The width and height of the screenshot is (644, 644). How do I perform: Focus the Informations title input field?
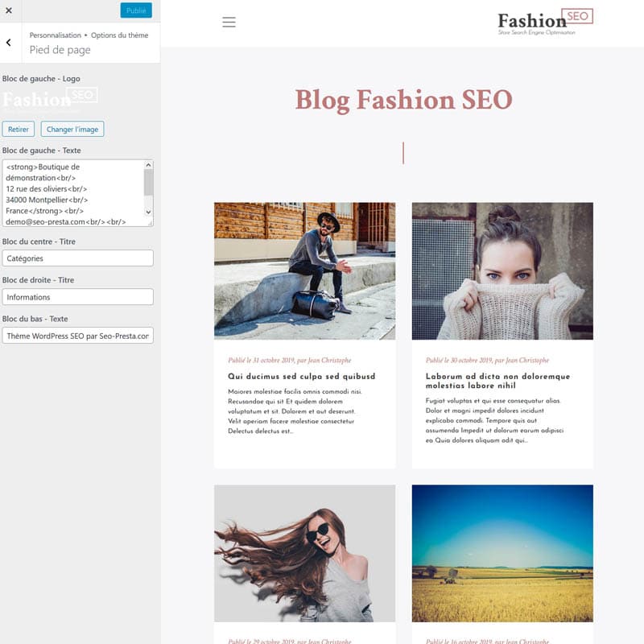click(x=77, y=297)
